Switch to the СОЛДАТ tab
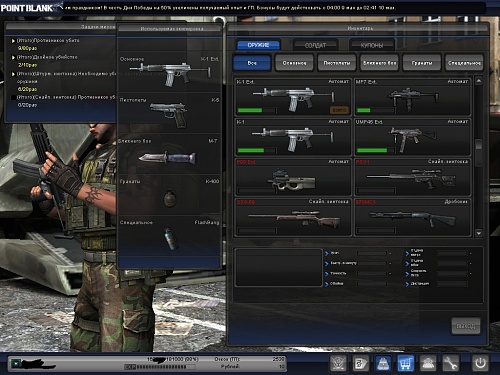Viewport: 500px width, 375px height. point(315,45)
